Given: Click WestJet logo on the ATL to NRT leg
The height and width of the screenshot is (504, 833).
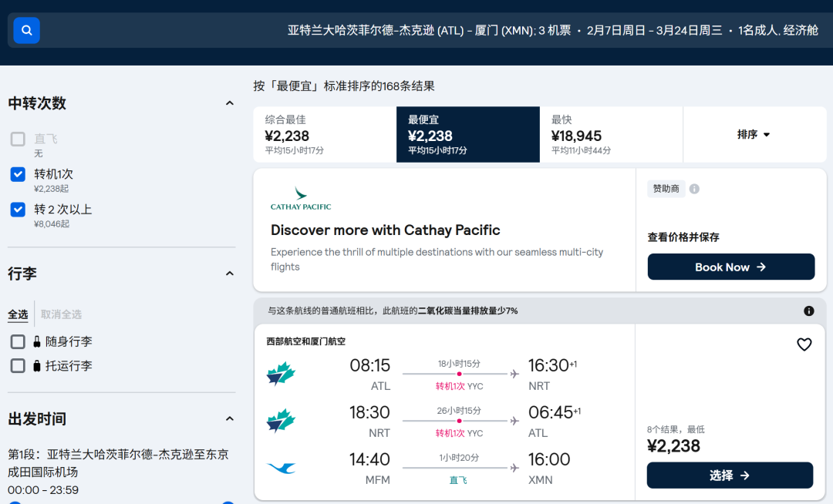Looking at the screenshot, I should (281, 374).
